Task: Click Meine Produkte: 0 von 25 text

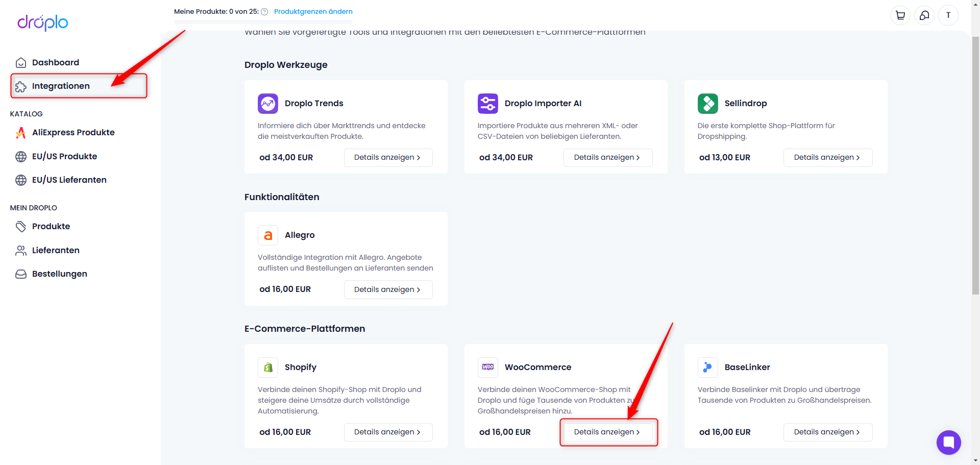Action: point(216,11)
